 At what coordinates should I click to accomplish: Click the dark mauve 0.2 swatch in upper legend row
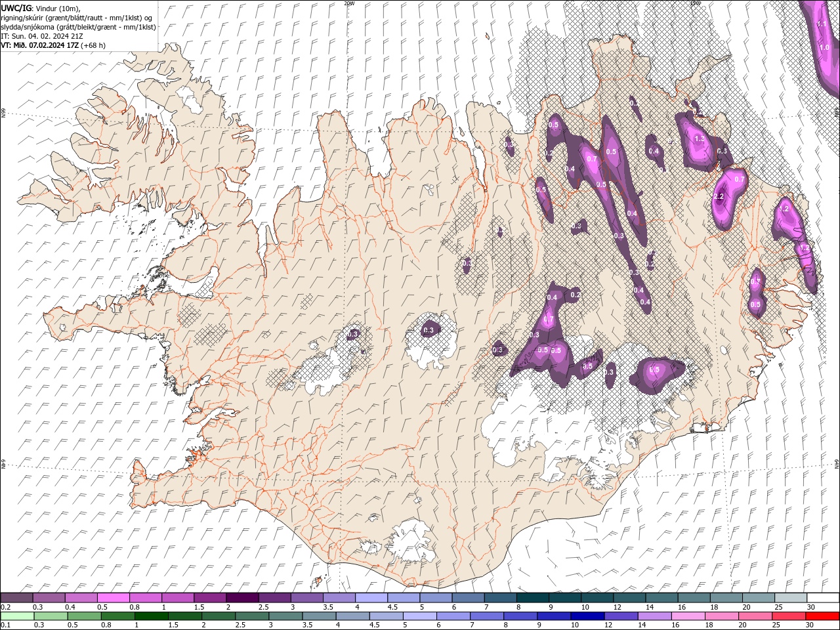(x=16, y=598)
